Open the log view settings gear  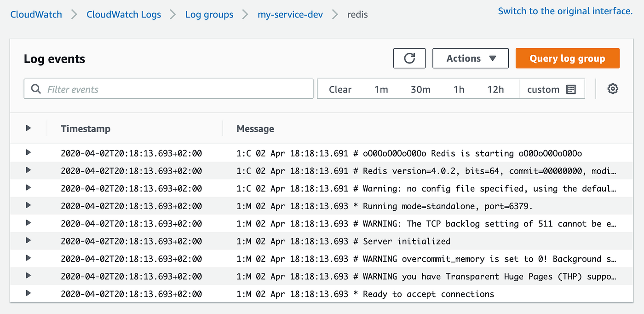coord(613,89)
